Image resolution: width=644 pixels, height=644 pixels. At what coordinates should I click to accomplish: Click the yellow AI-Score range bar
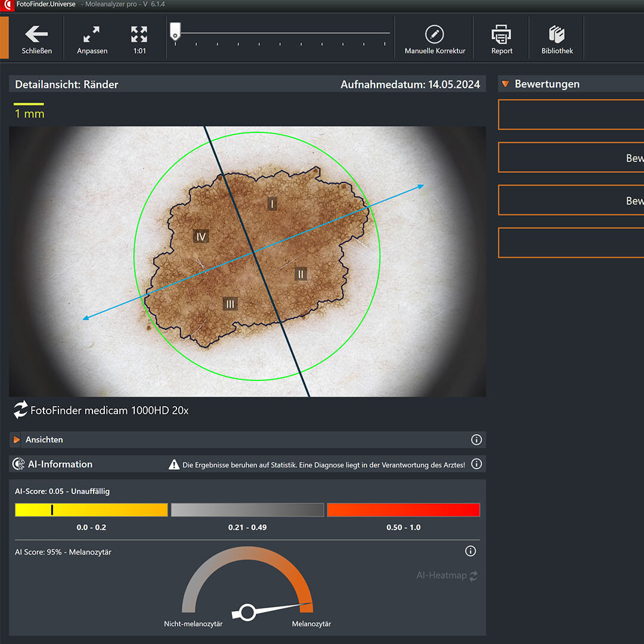91,510
